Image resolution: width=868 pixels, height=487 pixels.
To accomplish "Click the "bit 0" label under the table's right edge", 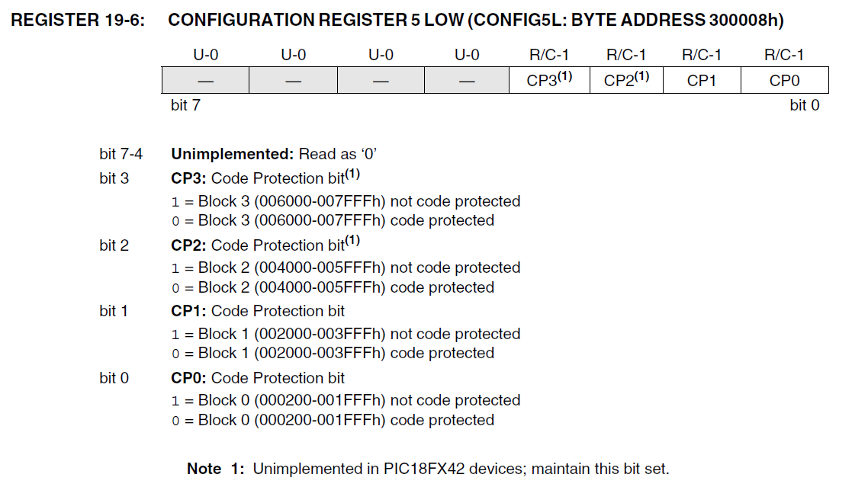I will click(x=804, y=105).
